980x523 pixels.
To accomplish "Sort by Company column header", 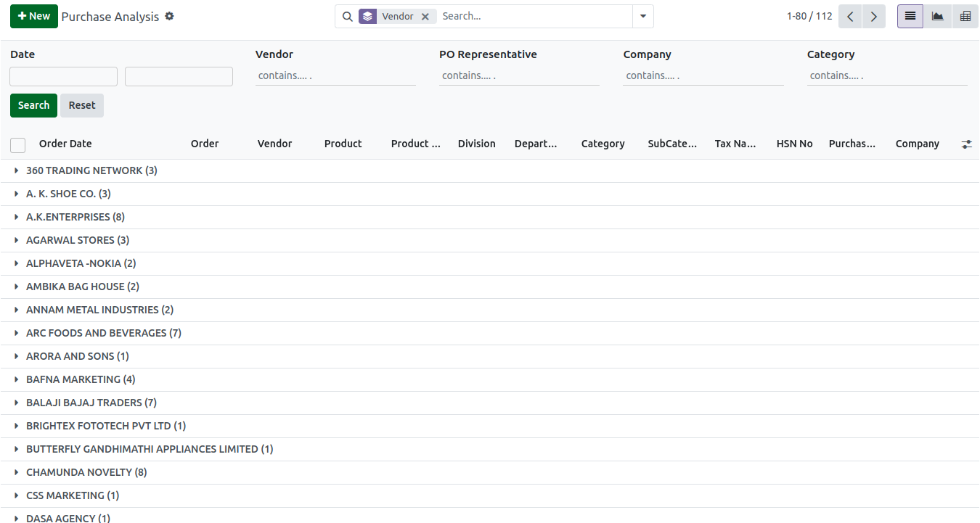I will coord(917,144).
